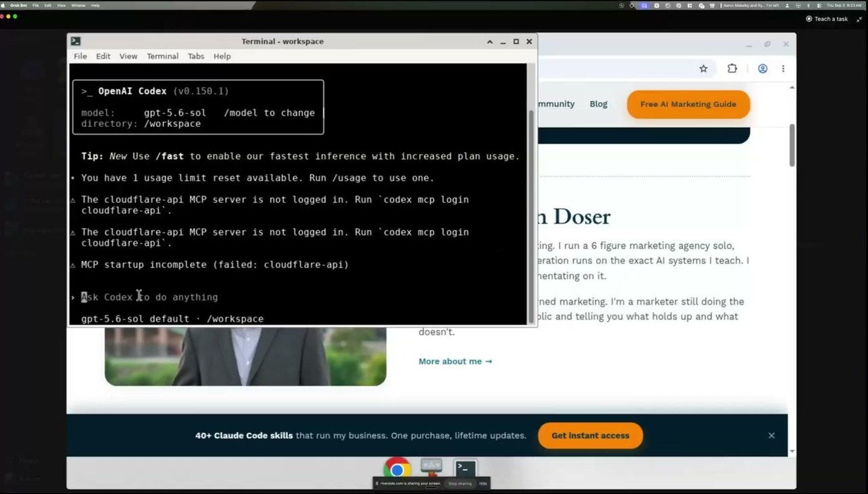Shade the Terminal window with the up-arrow button
The image size is (868, 494).
tap(490, 41)
